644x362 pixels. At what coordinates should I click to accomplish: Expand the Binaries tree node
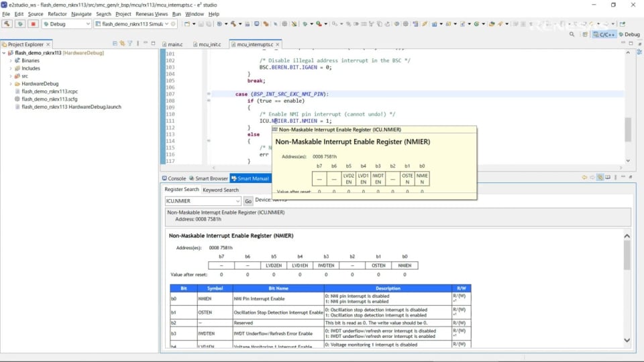(11, 60)
